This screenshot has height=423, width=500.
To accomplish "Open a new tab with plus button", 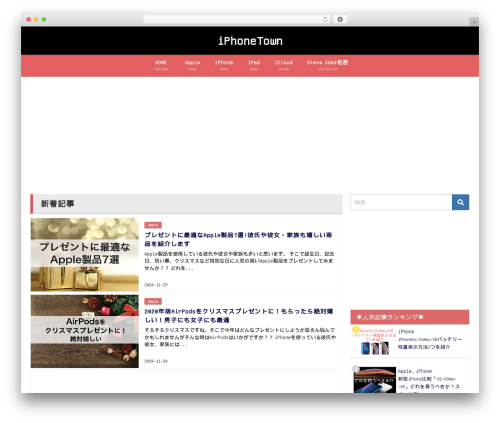I will coord(474,22).
